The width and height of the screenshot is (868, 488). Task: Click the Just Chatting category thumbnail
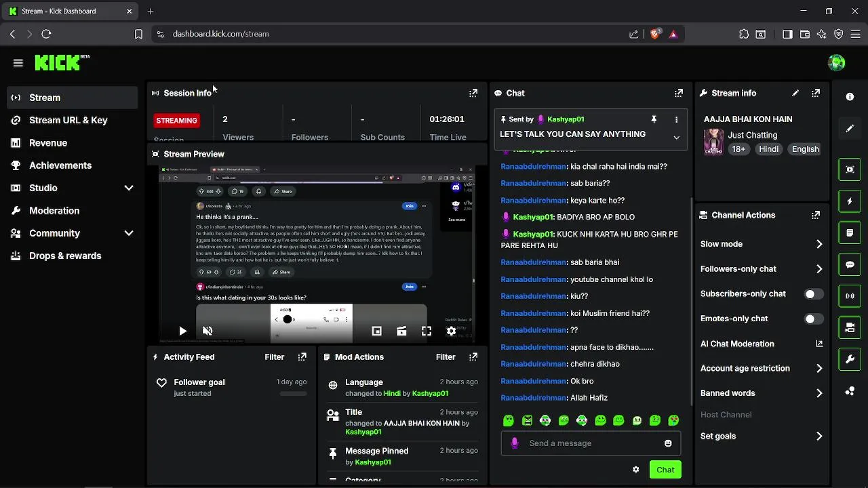point(713,142)
